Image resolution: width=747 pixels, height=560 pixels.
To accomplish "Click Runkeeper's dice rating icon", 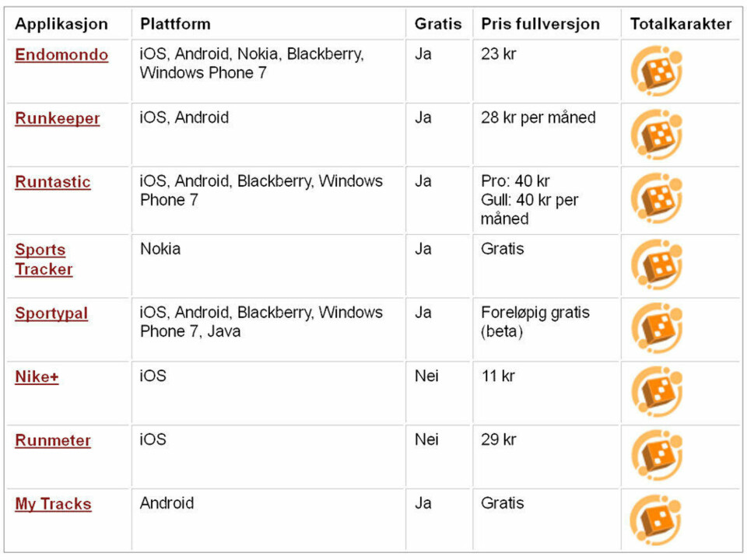I will pyautogui.click(x=657, y=135).
